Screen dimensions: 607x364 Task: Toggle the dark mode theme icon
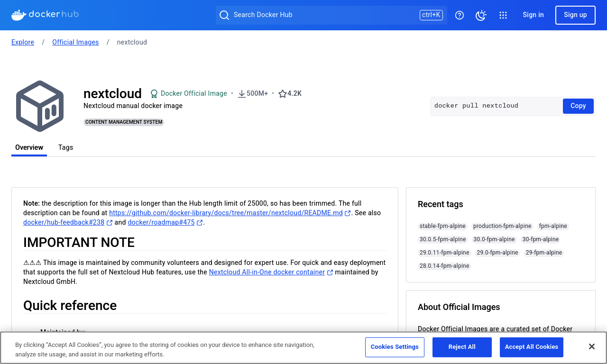pos(481,15)
